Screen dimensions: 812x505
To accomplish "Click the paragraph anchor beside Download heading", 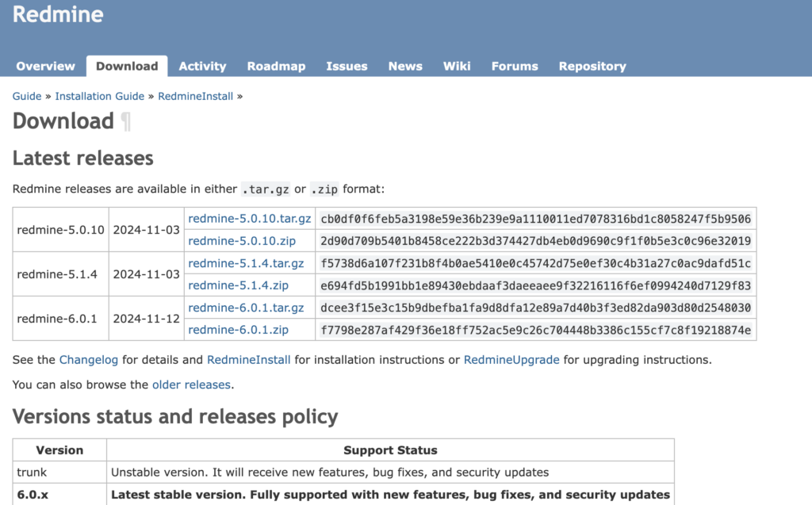I will click(x=127, y=121).
